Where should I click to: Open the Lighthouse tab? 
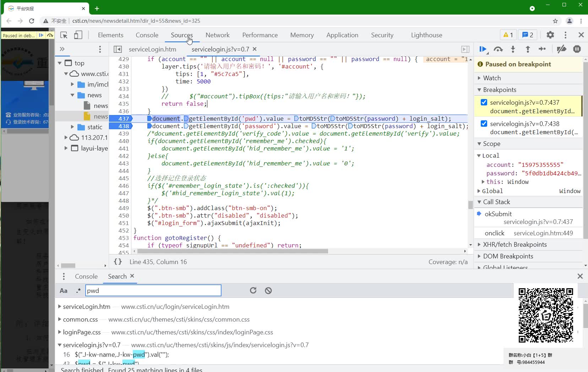point(426,35)
